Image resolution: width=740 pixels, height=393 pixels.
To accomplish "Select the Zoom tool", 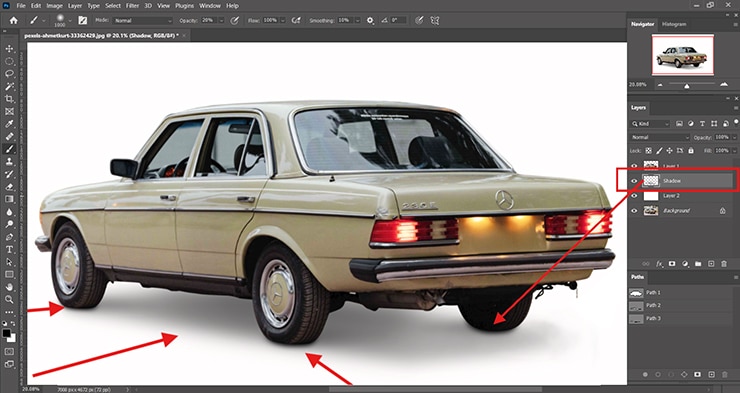I will (x=9, y=299).
